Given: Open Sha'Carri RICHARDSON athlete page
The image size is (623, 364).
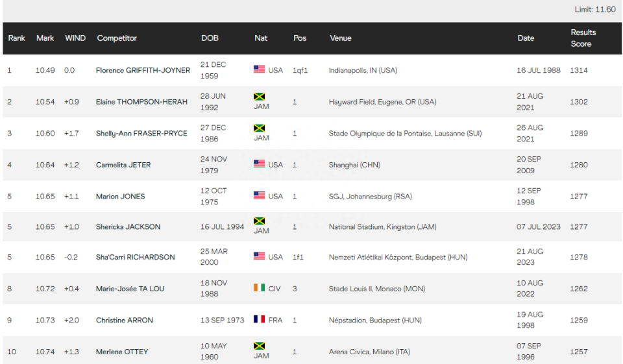Looking at the screenshot, I should 135,257.
